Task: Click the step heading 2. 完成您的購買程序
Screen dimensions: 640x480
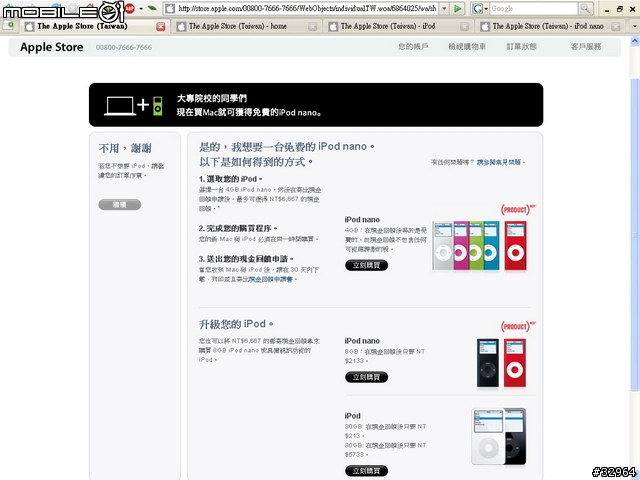Action: 238,228
